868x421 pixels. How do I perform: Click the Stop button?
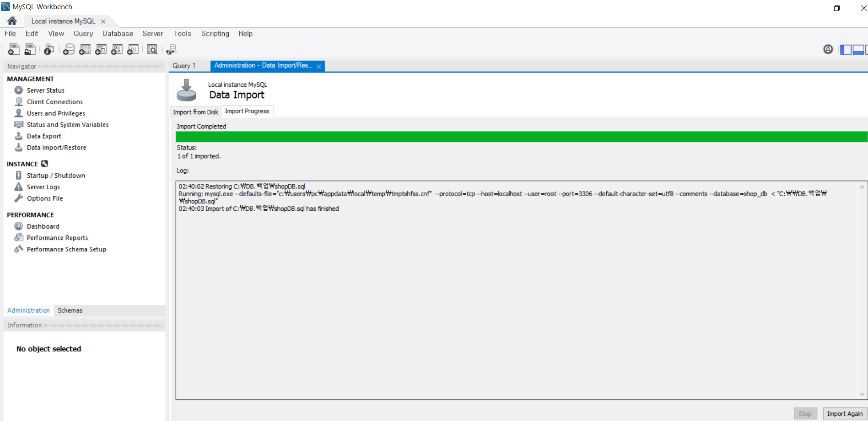pos(805,414)
